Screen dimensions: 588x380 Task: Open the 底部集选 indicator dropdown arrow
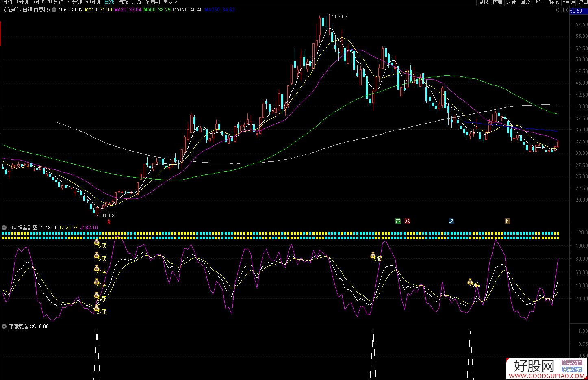4,326
